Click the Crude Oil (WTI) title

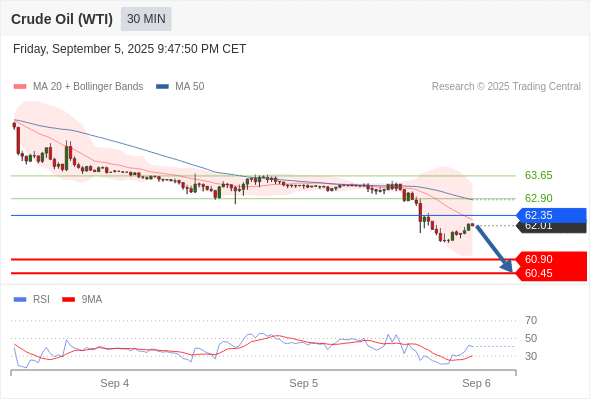point(62,19)
